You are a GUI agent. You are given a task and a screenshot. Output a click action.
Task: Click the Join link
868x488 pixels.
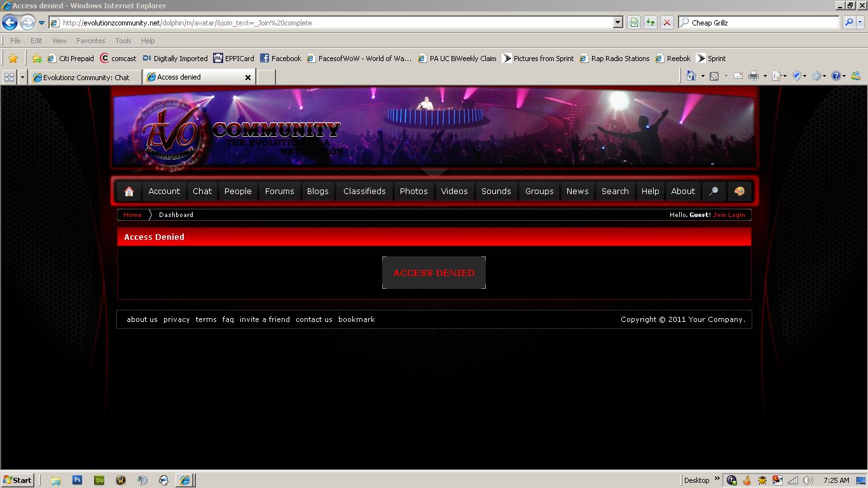click(719, 215)
